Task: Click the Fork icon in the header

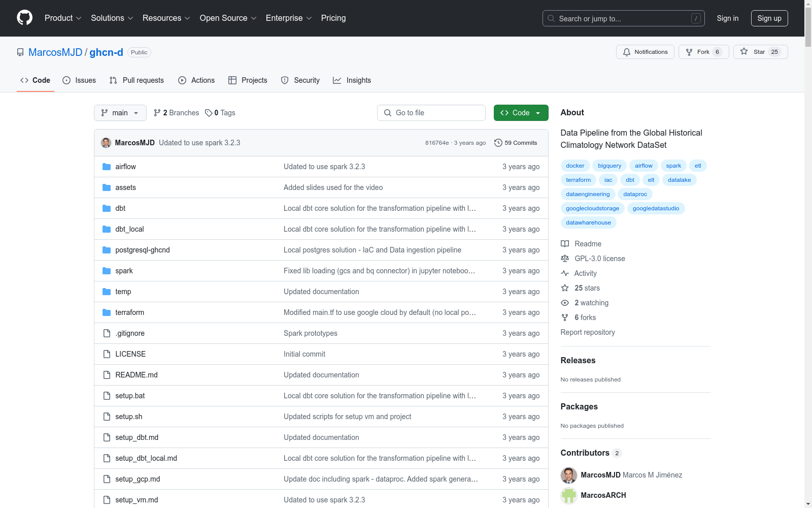Action: [689, 52]
